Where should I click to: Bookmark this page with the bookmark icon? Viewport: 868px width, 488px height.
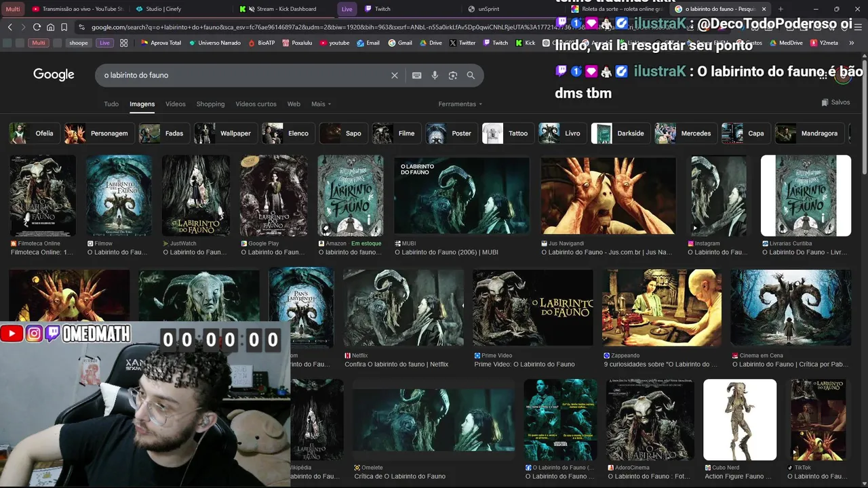(64, 27)
